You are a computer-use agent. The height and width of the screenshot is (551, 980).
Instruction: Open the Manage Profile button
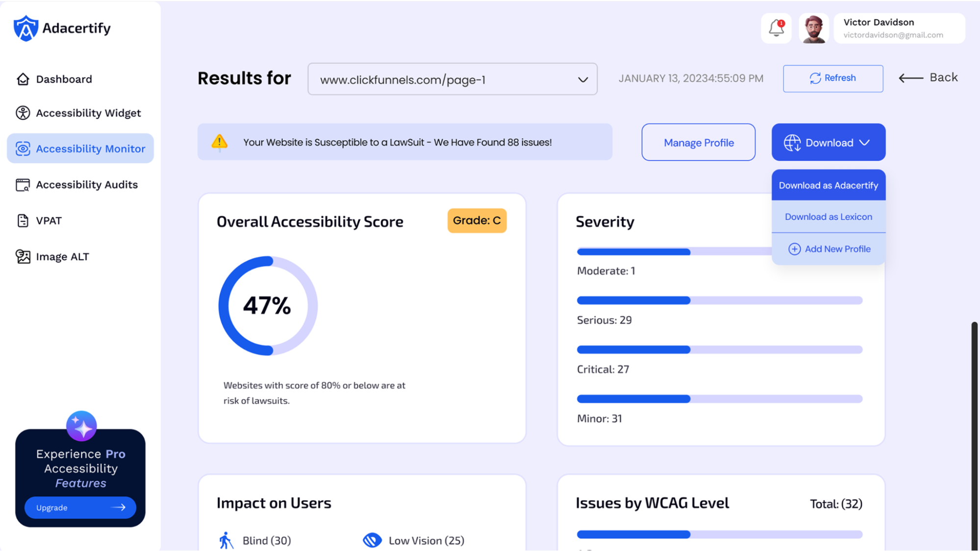698,142
